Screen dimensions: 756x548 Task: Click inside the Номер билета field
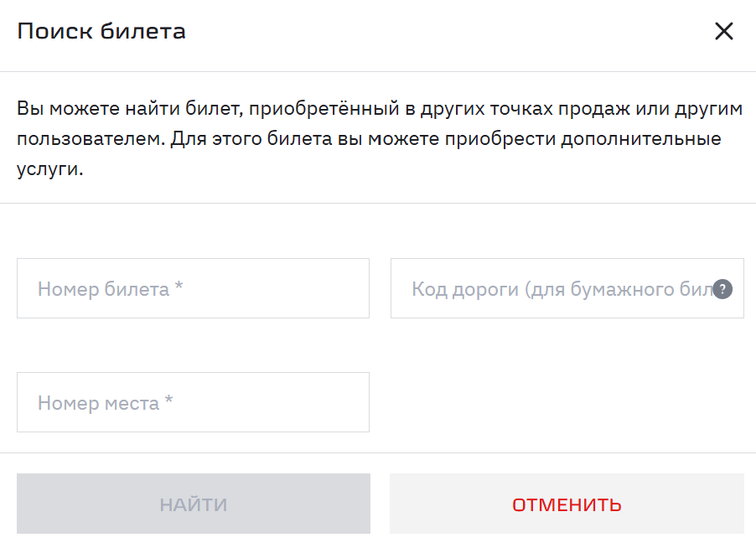pyautogui.click(x=193, y=288)
